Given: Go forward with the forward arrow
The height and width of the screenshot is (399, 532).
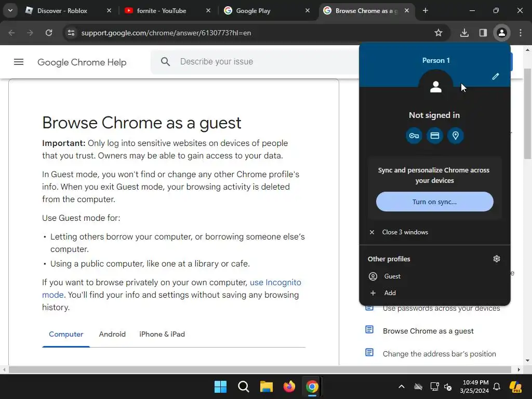Looking at the screenshot, I should (30, 33).
